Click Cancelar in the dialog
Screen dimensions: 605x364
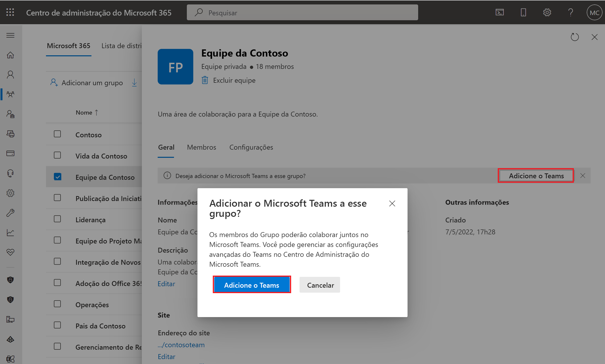pos(320,285)
